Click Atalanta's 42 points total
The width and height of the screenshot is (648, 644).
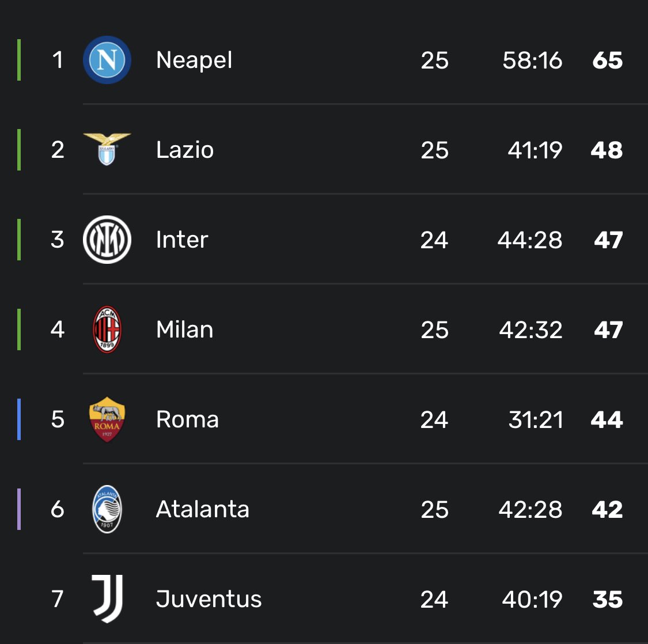[607, 509]
